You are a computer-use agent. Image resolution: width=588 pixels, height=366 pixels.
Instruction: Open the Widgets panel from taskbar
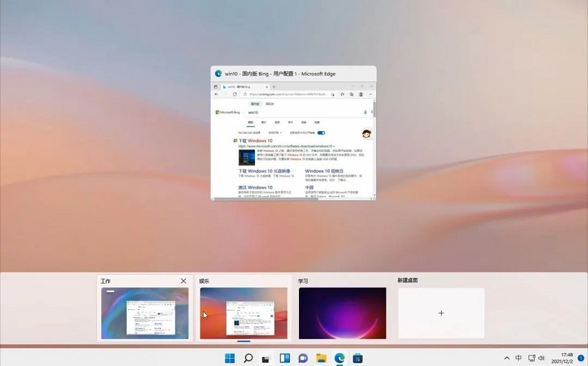285,358
